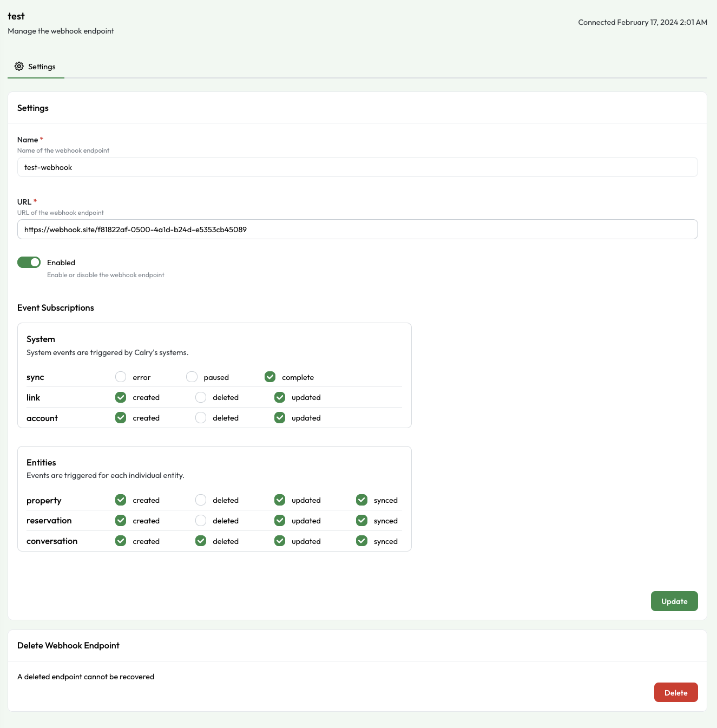The width and height of the screenshot is (717, 728).
Task: Uncheck the reservation updated checkbox
Action: coord(280,521)
